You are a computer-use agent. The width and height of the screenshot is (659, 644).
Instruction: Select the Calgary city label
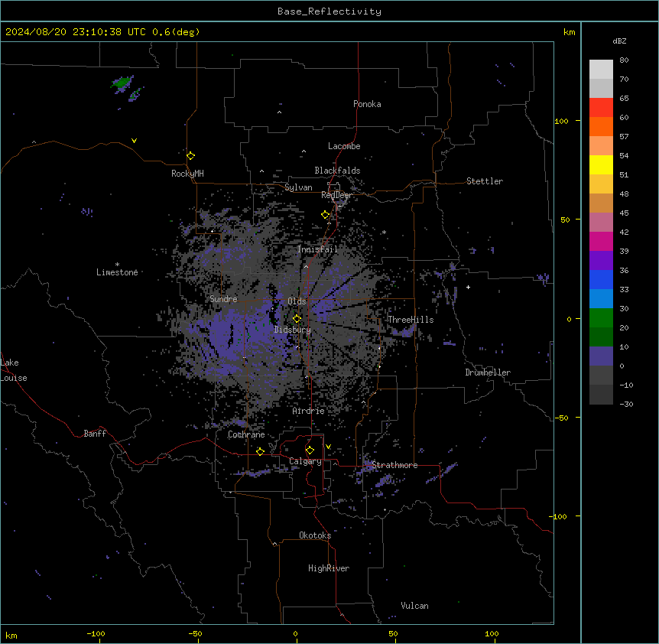tap(305, 461)
